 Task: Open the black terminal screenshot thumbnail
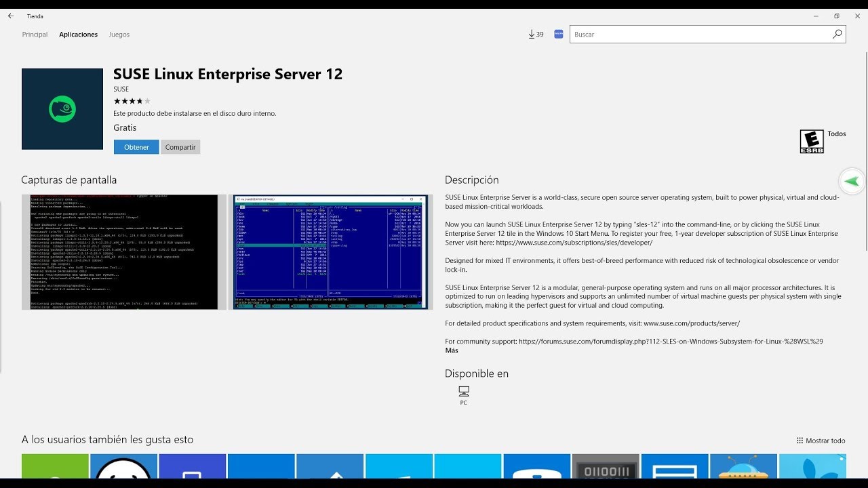coord(124,252)
